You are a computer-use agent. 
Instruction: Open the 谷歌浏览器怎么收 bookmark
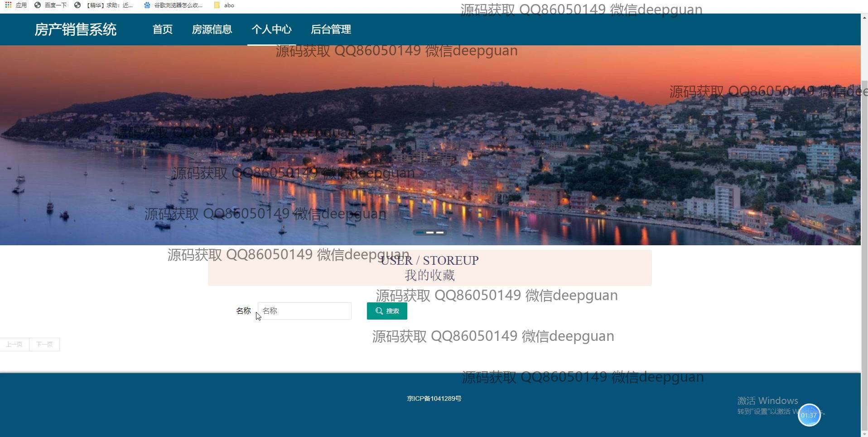click(x=173, y=5)
